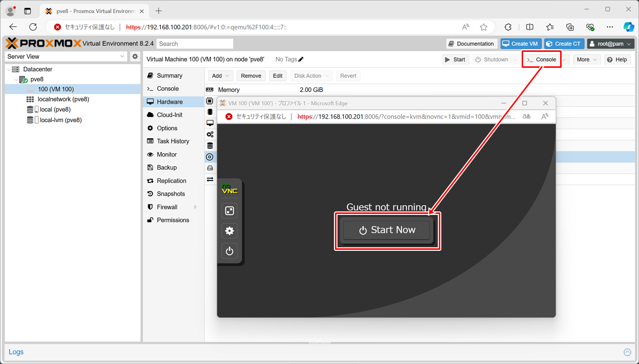Open the Add hardware dropdown
Image resolution: width=639 pixels, height=364 pixels.
(x=221, y=76)
